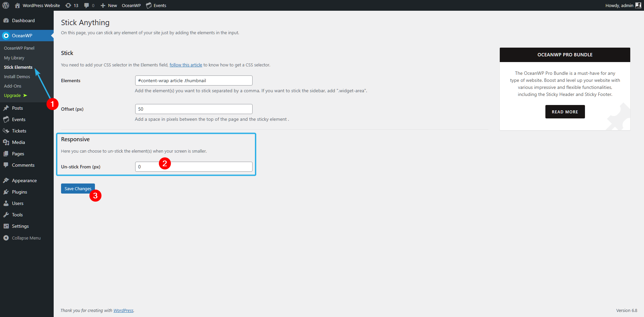The image size is (644, 317).
Task: Open the comments bubble icon in admin bar
Action: (87, 5)
